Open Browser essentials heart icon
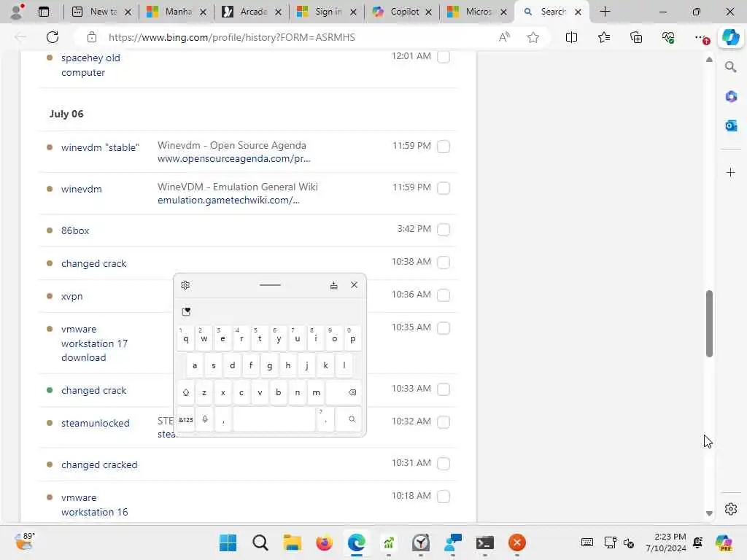The image size is (747, 560). pyautogui.click(x=668, y=37)
